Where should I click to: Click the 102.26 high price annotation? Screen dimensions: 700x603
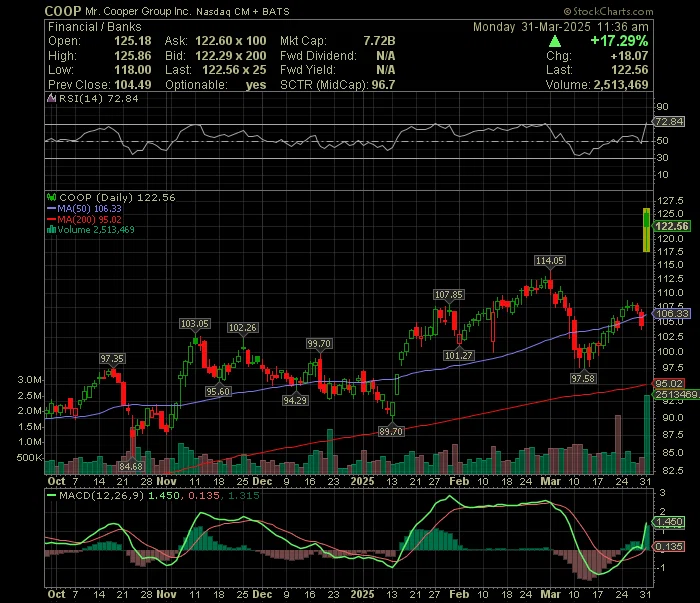[x=242, y=328]
